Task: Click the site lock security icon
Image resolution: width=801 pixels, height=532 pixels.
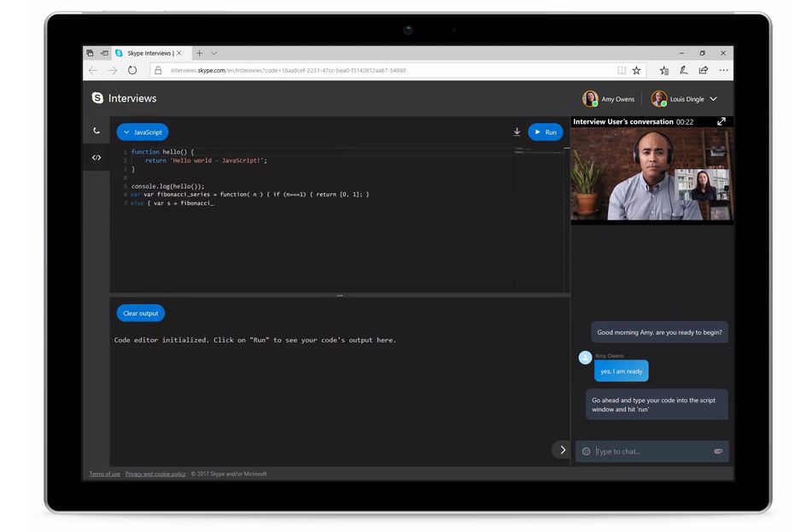Action: point(158,71)
